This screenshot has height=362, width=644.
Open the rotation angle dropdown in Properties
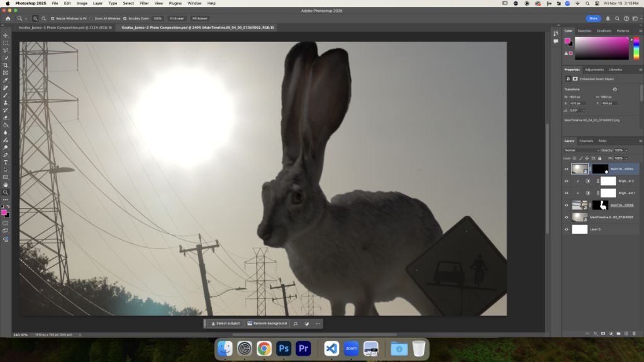[x=584, y=110]
